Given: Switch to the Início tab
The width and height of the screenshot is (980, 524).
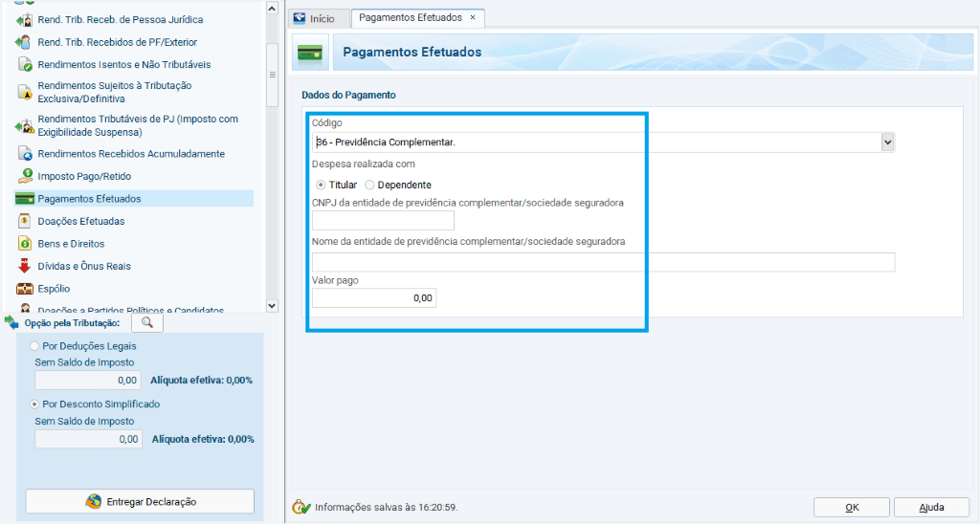Looking at the screenshot, I should pyautogui.click(x=314, y=19).
